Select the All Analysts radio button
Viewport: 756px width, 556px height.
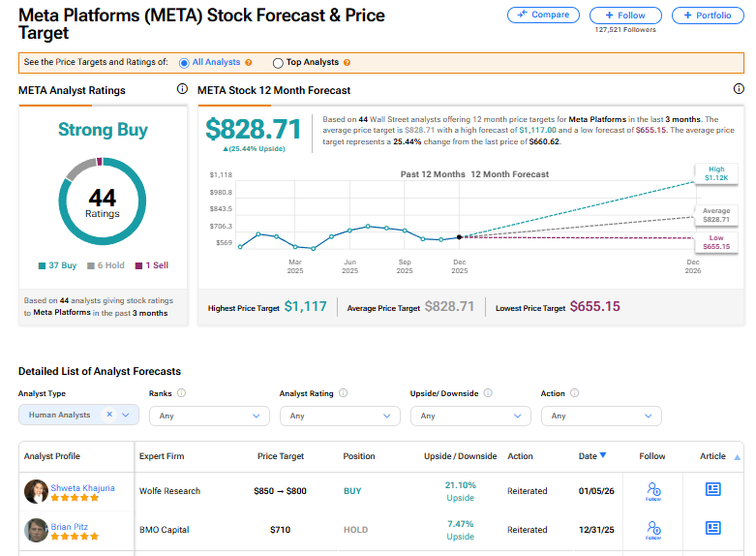pyautogui.click(x=184, y=63)
